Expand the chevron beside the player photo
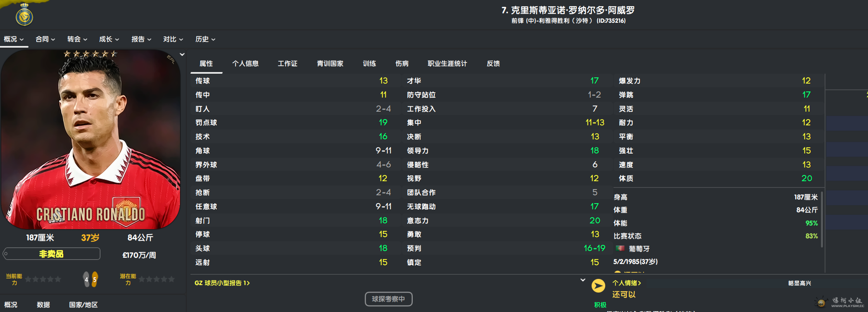The height and width of the screenshot is (312, 868). tap(182, 54)
